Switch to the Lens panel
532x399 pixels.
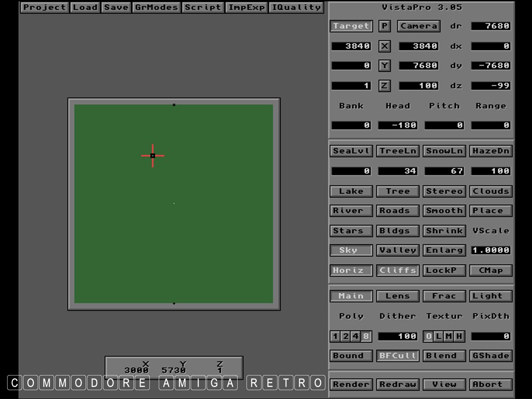tap(398, 296)
